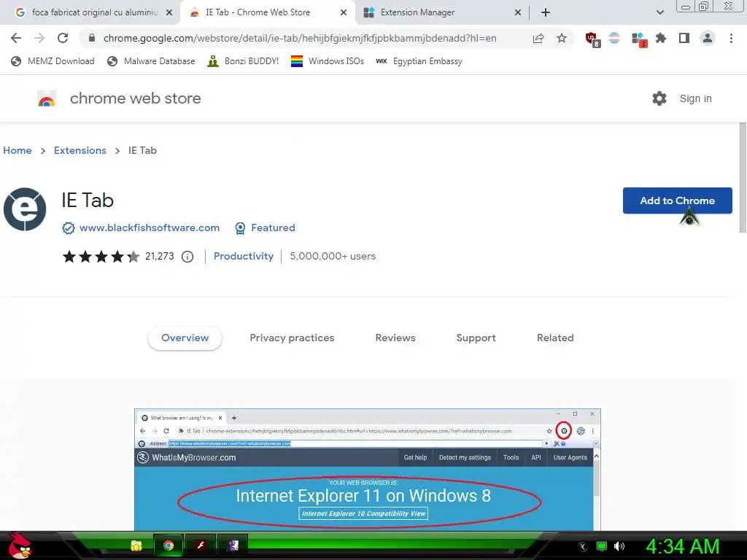Click the volume speaker tray icon
Viewport: 747px width, 560px height.
(619, 546)
